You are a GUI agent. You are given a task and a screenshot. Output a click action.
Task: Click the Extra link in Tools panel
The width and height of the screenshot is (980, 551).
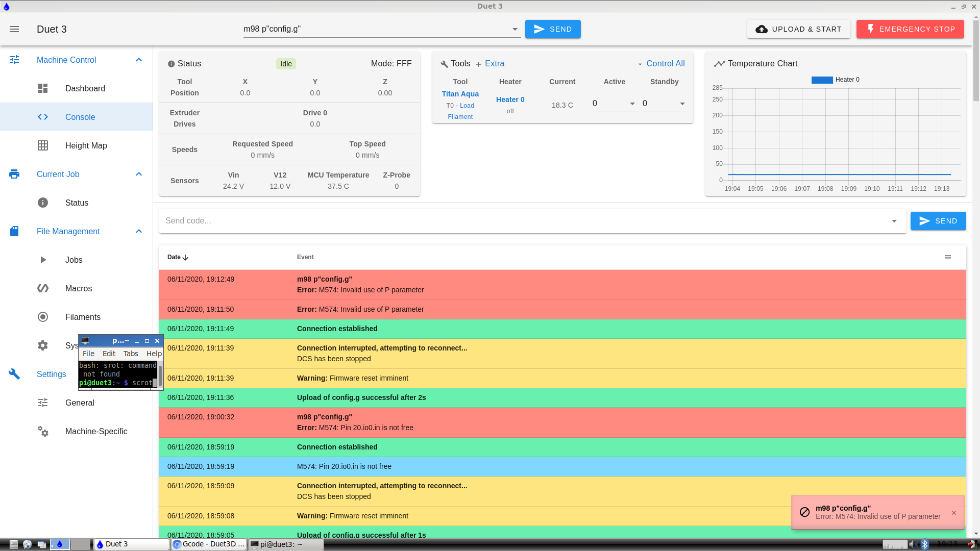[x=490, y=64]
